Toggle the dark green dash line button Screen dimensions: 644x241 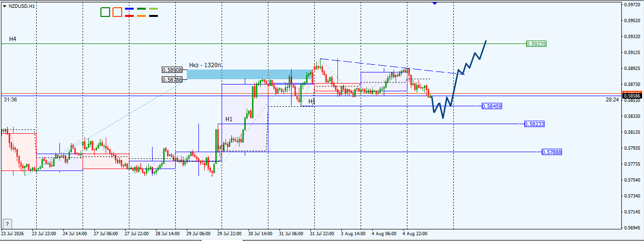[x=141, y=9]
